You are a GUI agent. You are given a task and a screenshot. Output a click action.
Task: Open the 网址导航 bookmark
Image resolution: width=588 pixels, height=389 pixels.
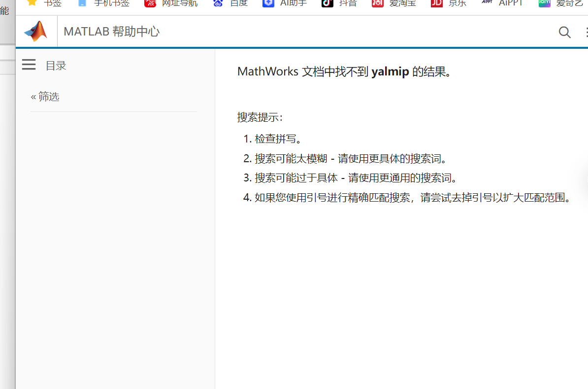point(171,3)
